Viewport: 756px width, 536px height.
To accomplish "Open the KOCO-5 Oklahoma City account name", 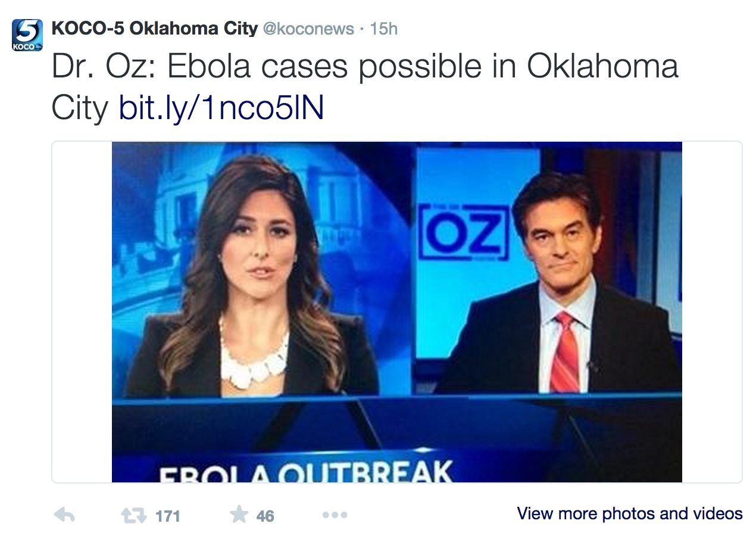I will click(155, 28).
